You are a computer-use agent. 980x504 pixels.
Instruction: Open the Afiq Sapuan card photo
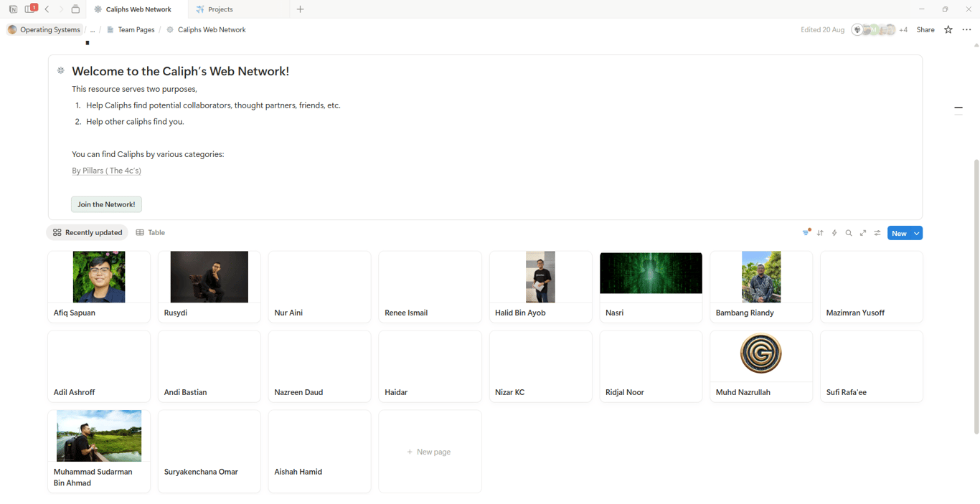click(x=99, y=277)
